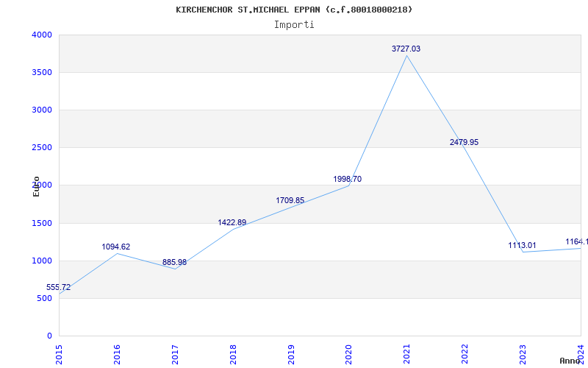Select the 2479.95 data label
588x368 pixels.
(465, 142)
